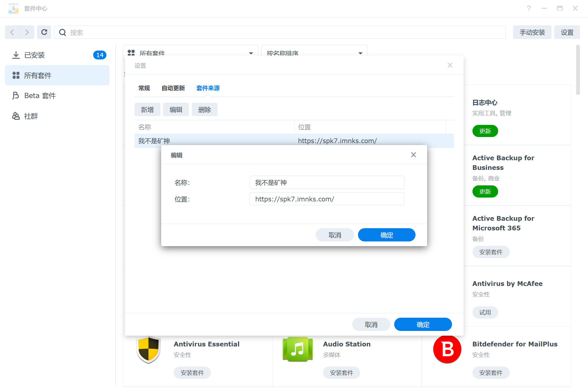This screenshot has width=588, height=392.
Task: Open the Beta 套件 sidebar item
Action: coord(40,96)
